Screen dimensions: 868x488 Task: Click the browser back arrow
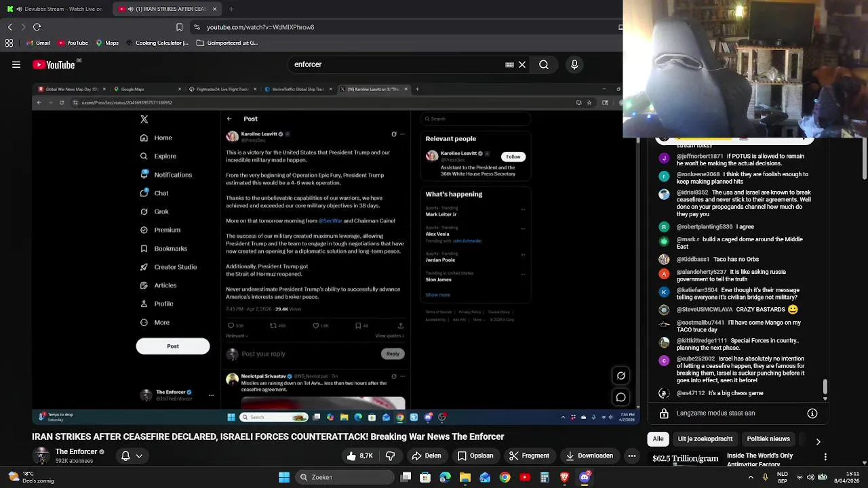(10, 27)
